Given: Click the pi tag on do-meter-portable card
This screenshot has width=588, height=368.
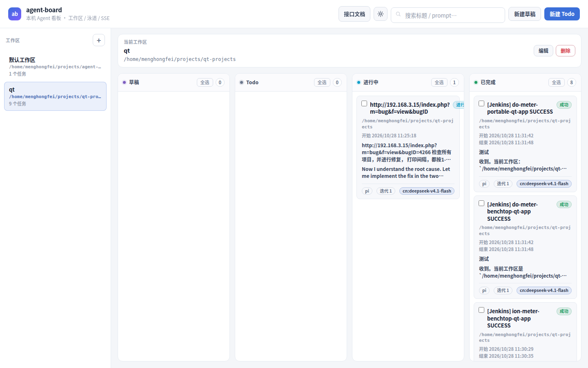Looking at the screenshot, I should coord(484,184).
